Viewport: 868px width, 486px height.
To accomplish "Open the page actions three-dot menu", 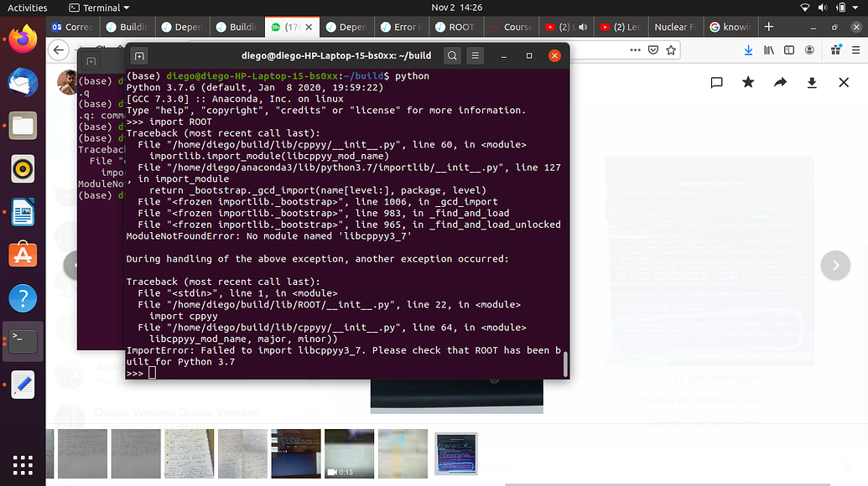I will coord(635,49).
